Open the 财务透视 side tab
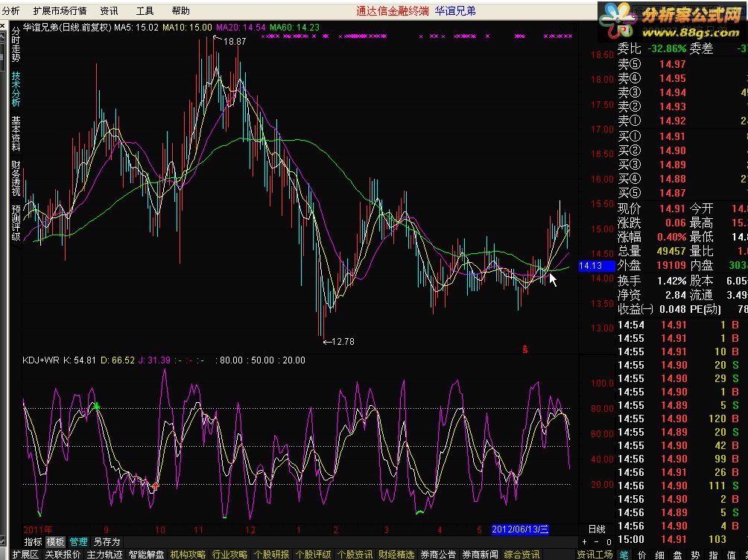Image resolution: width=748 pixels, height=560 pixels. click(x=16, y=179)
